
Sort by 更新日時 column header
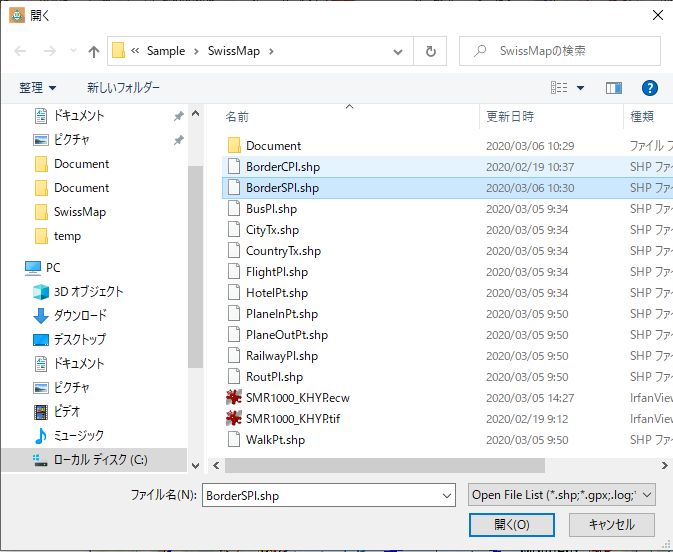pyautogui.click(x=510, y=116)
